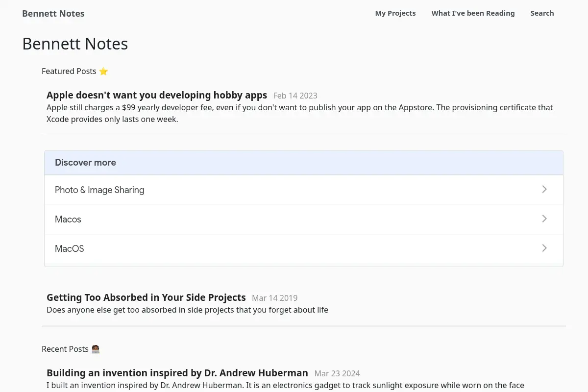Image resolution: width=588 pixels, height=392 pixels.
Task: Click the Feb 14 2023 post date
Action: pyautogui.click(x=295, y=96)
